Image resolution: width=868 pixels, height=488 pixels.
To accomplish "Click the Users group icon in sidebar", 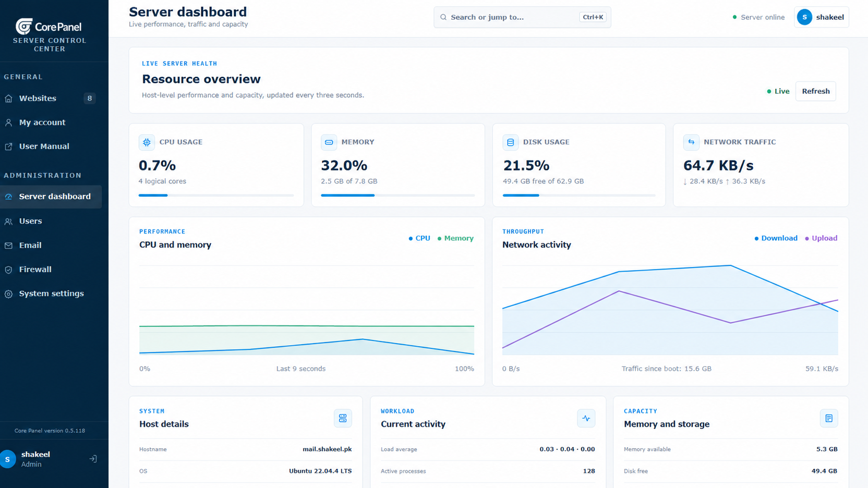I will [x=8, y=221].
